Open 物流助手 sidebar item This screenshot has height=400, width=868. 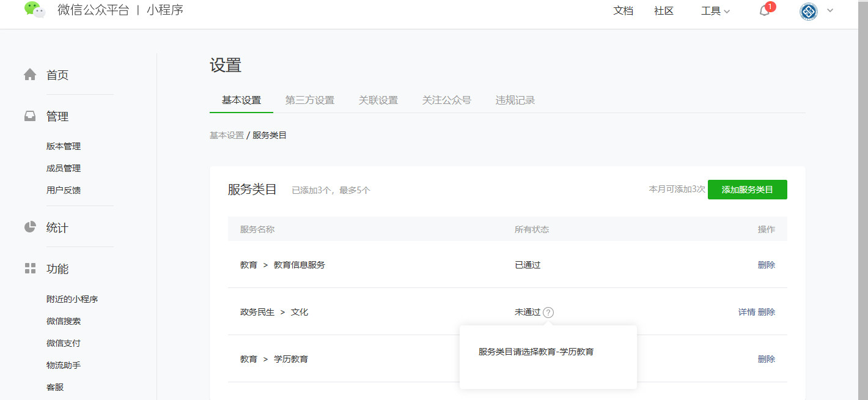[64, 365]
